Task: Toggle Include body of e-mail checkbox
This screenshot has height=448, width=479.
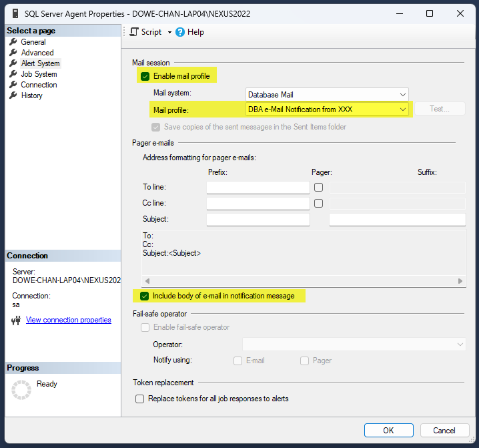Action: [145, 296]
